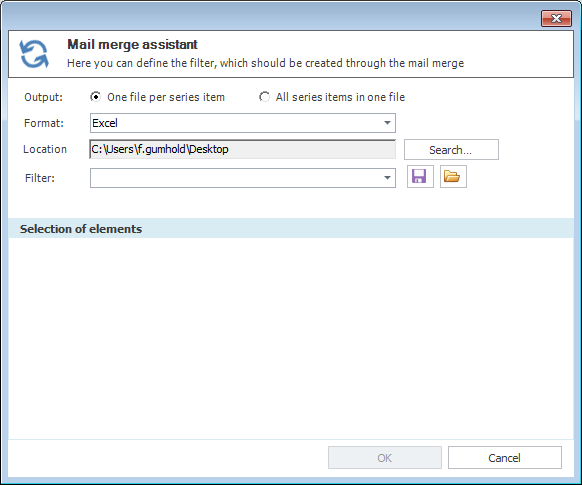Click the save filter floppy disk icon
582x485 pixels.
(x=420, y=177)
